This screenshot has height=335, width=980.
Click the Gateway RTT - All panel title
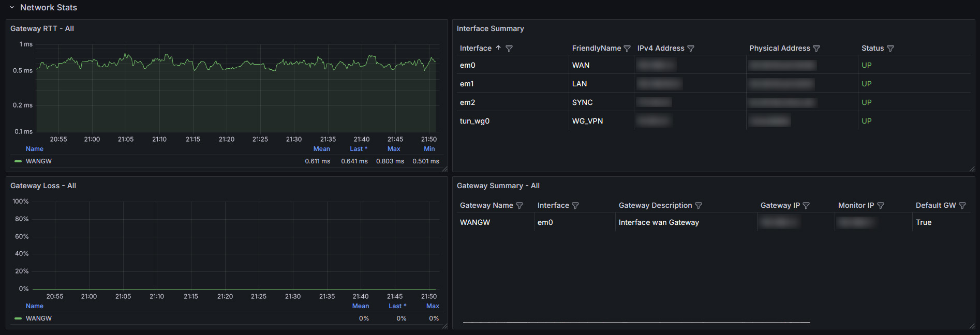pyautogui.click(x=42, y=28)
